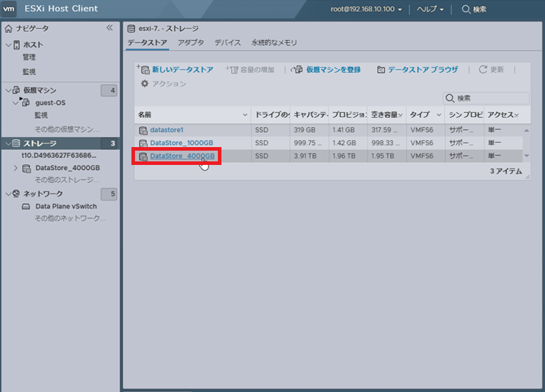Click the actions gear icon

coord(145,84)
